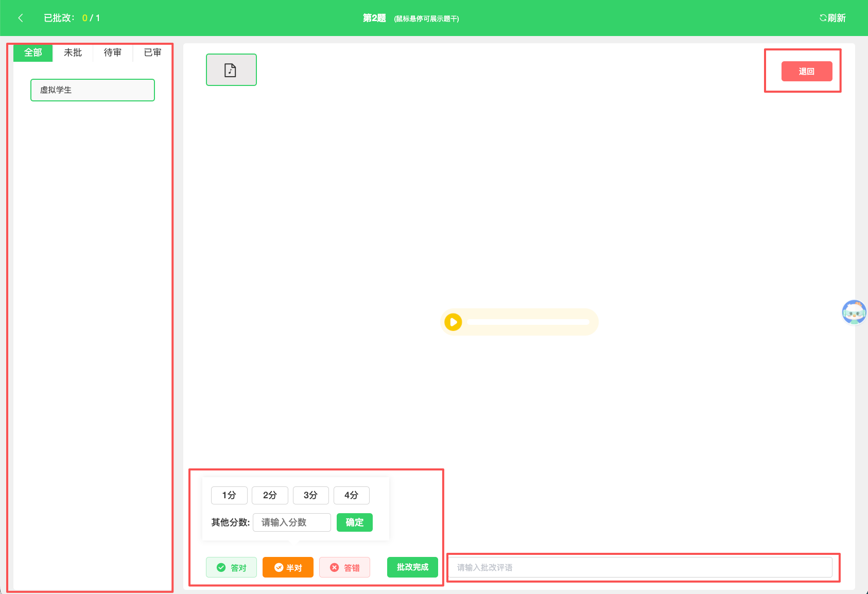Image resolution: width=868 pixels, height=594 pixels.
Task: Assign the 3分 score
Action: pos(310,495)
